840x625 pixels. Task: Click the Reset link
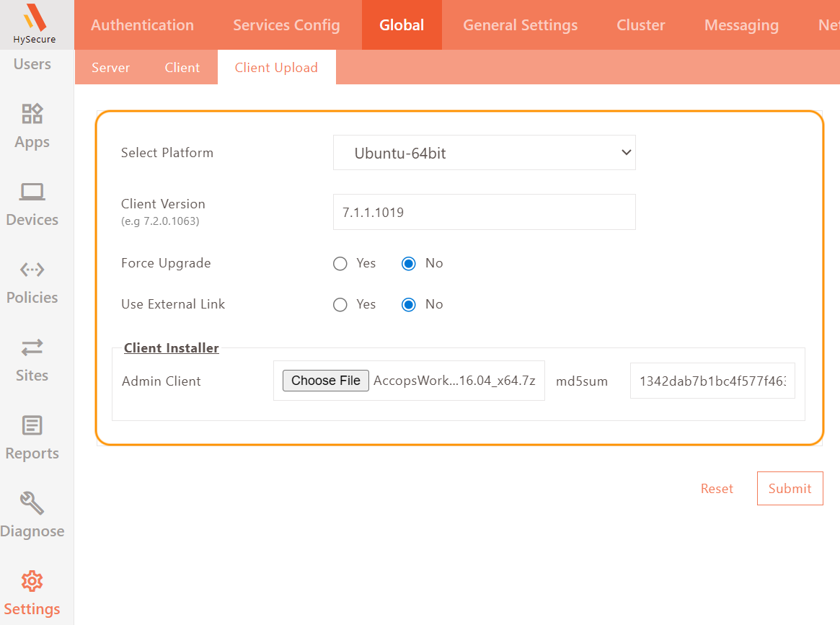tap(716, 489)
